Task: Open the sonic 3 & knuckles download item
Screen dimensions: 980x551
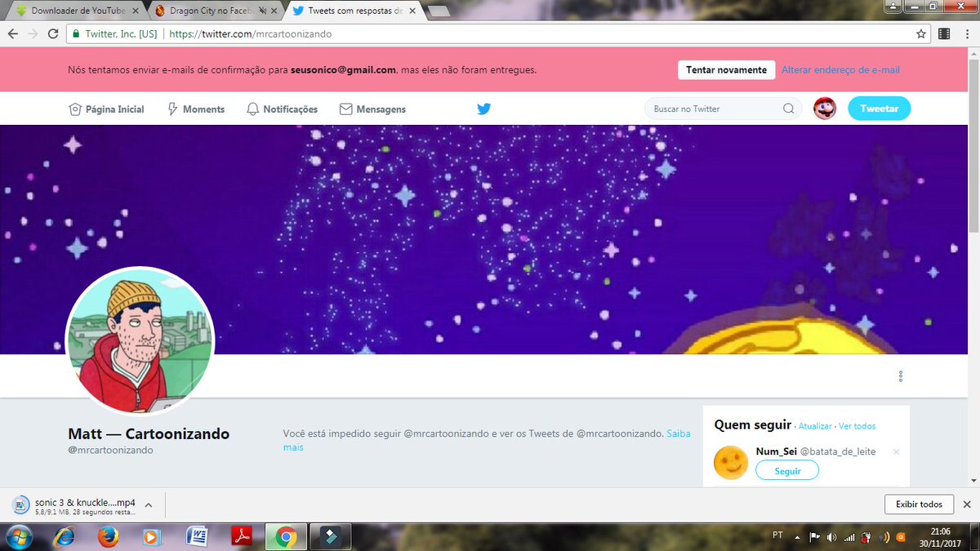Action: click(x=73, y=506)
